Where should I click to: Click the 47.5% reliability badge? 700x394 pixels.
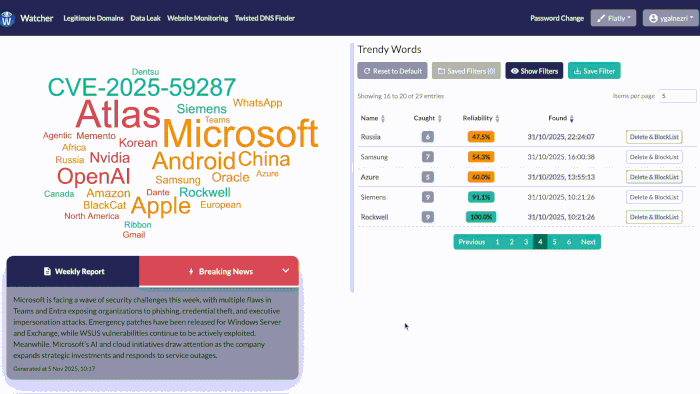tap(481, 137)
